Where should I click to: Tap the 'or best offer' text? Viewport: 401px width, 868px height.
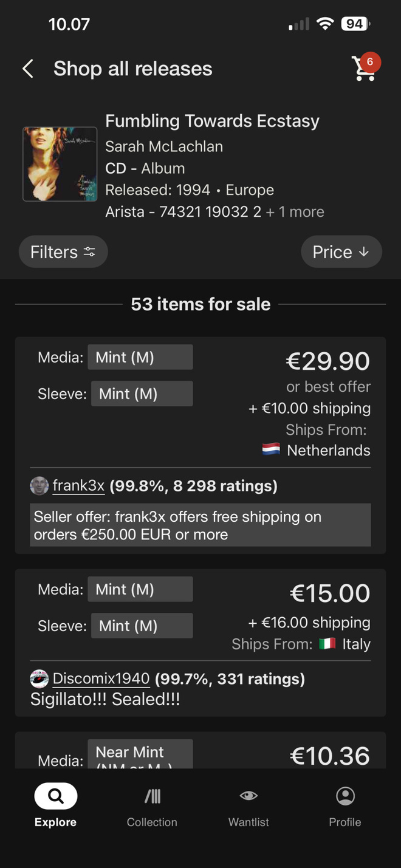[x=328, y=387]
